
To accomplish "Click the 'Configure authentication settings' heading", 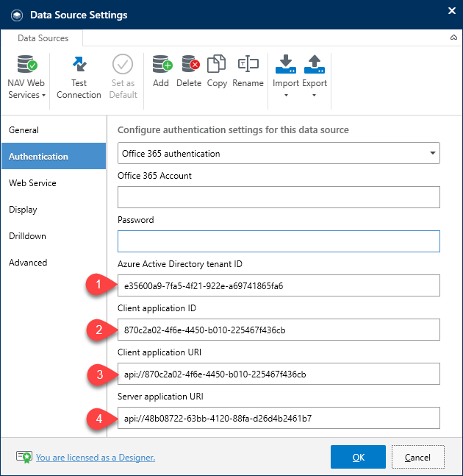I will 233,130.
